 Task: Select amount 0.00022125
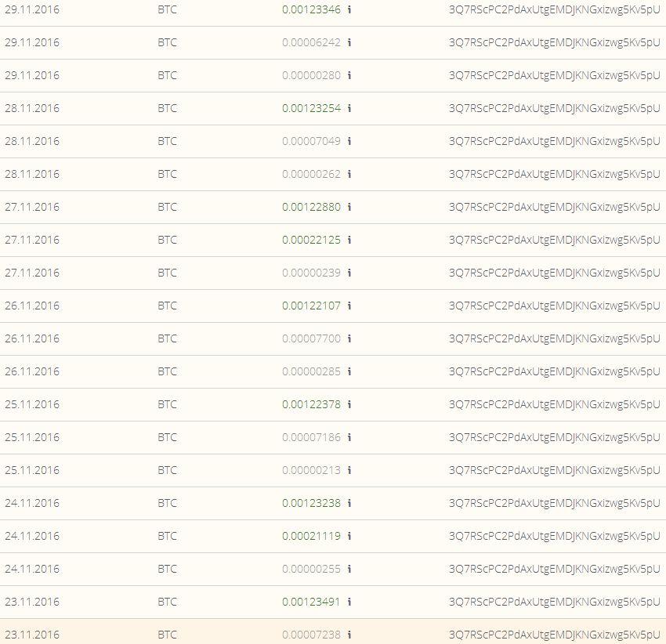(311, 240)
